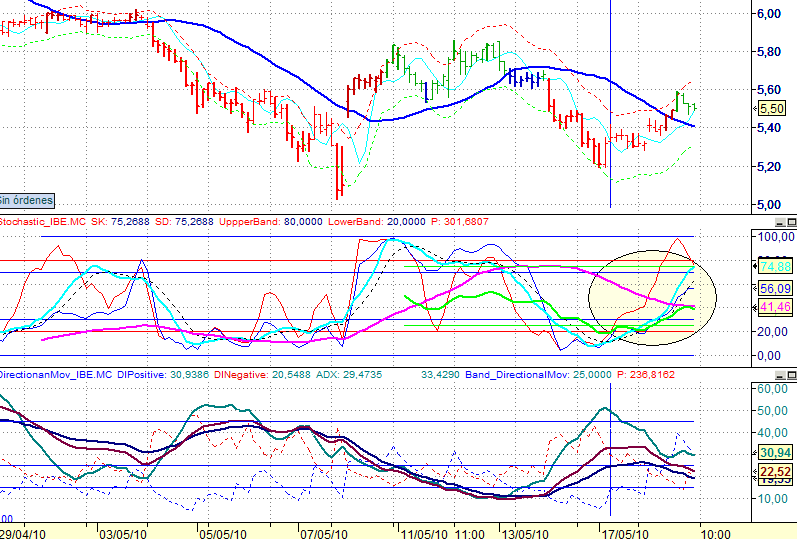The image size is (797, 539).
Task: Click the 'SK: 75,2688' readout
Action: 120,222
